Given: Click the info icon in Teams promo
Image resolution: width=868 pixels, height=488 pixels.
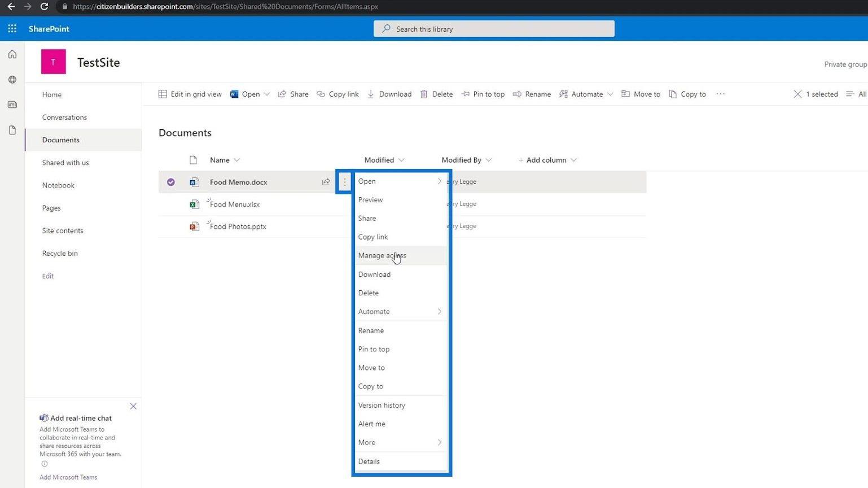Looking at the screenshot, I should click(44, 464).
